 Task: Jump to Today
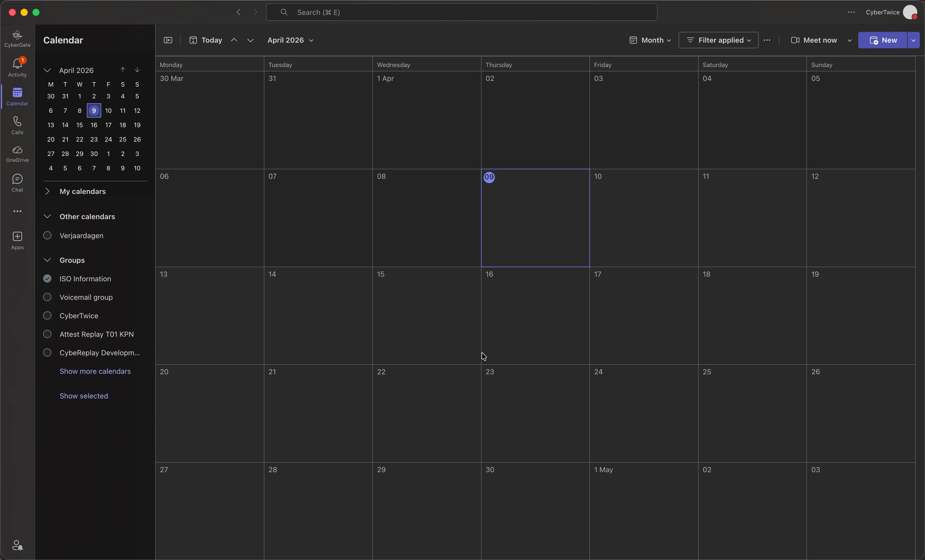click(x=206, y=40)
